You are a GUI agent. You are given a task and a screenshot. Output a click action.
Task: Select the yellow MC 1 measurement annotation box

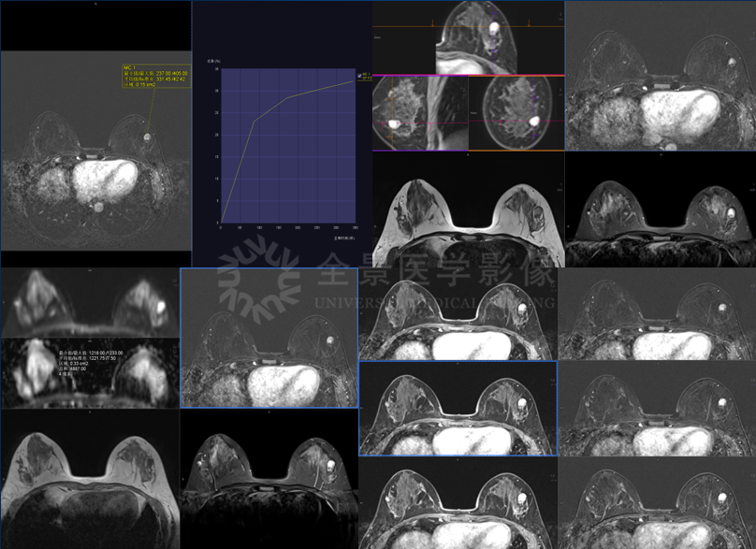(155, 77)
